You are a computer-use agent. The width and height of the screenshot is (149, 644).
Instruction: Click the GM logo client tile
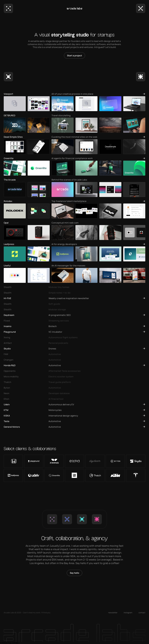click(74, 475)
